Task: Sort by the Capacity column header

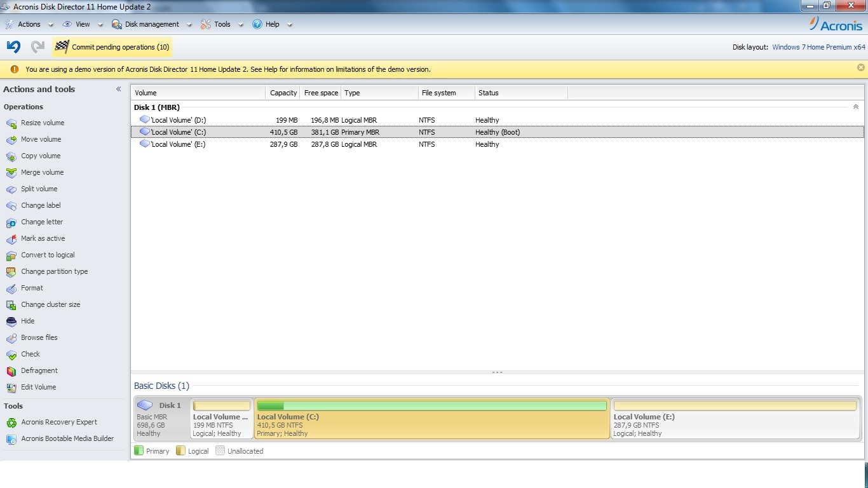Action: (283, 93)
